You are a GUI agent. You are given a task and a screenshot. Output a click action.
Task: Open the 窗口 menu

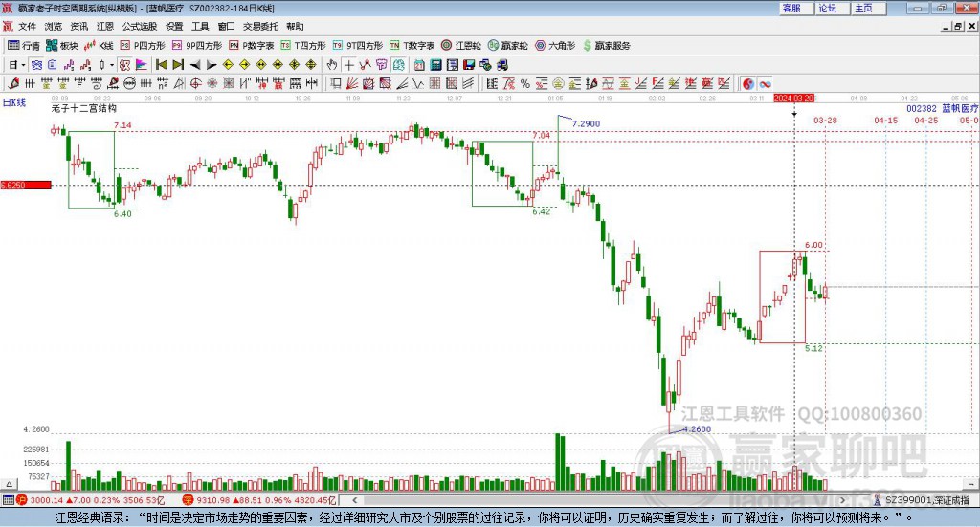(226, 26)
